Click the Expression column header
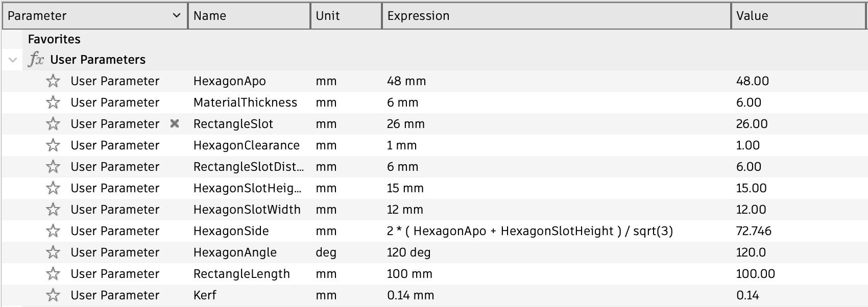The height and width of the screenshot is (307, 868). coord(556,16)
